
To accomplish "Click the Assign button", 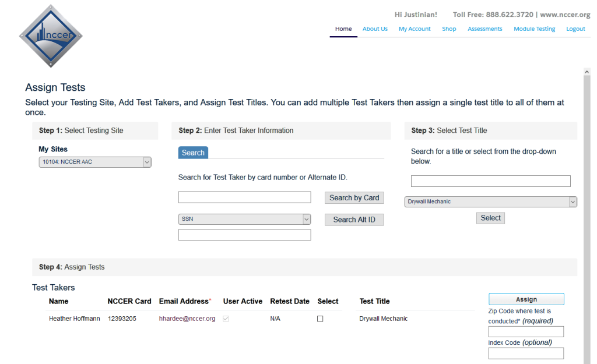I will (526, 299).
